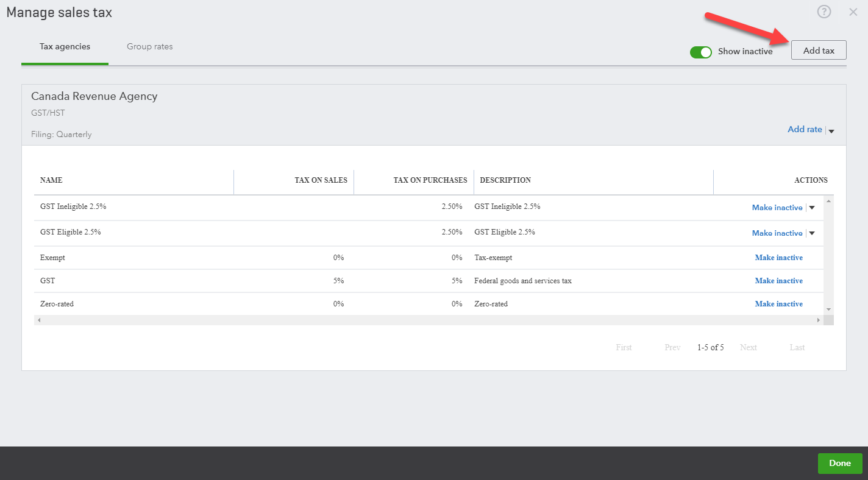Viewport: 868px width, 480px height.
Task: Open actions dropdown for GST Ineligible 2.5%
Action: 811,207
